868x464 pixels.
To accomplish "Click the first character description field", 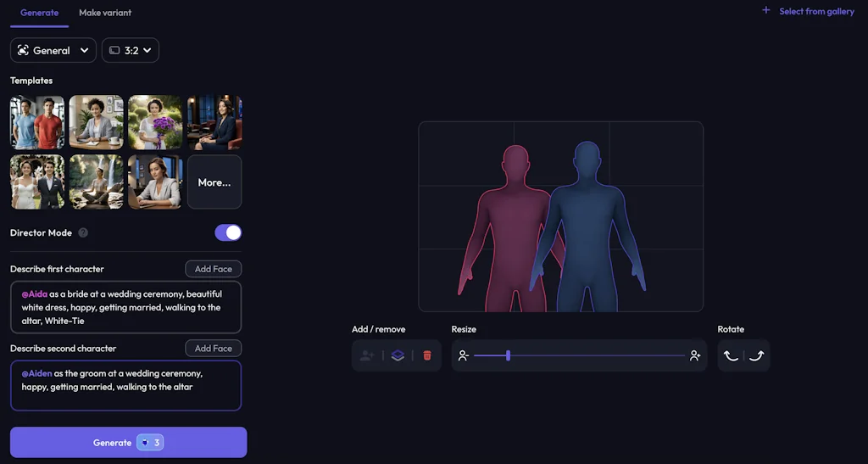I will [x=125, y=307].
